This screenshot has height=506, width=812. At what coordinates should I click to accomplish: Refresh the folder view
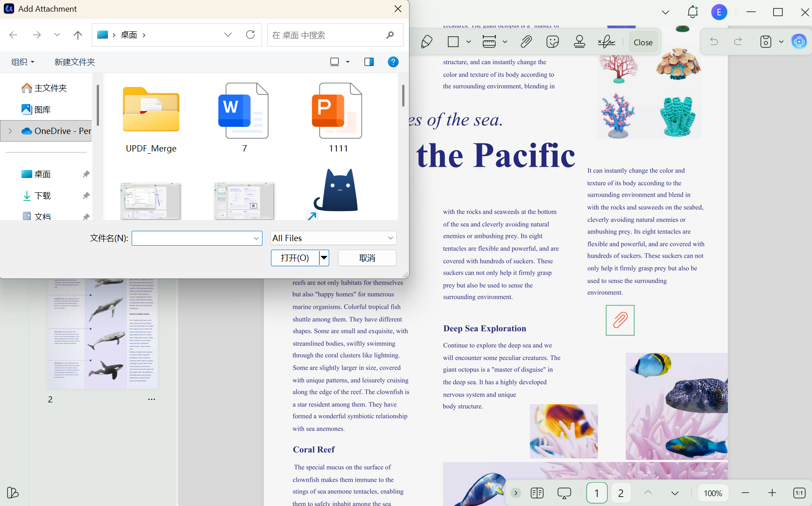[250, 35]
